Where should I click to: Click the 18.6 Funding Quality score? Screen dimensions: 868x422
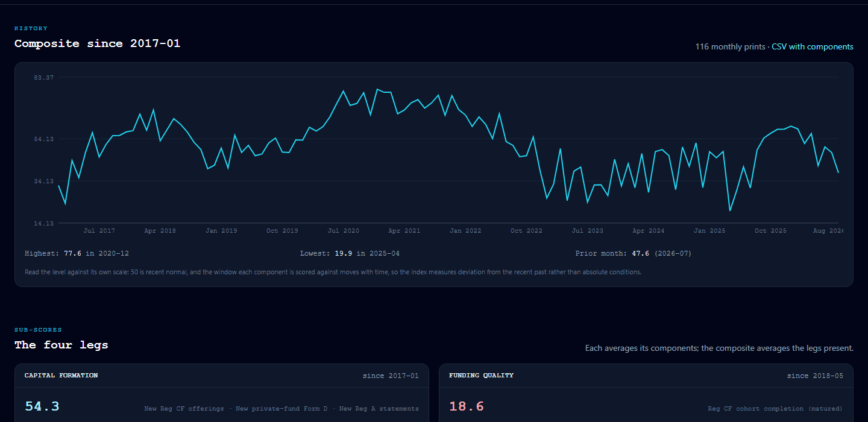467,406
